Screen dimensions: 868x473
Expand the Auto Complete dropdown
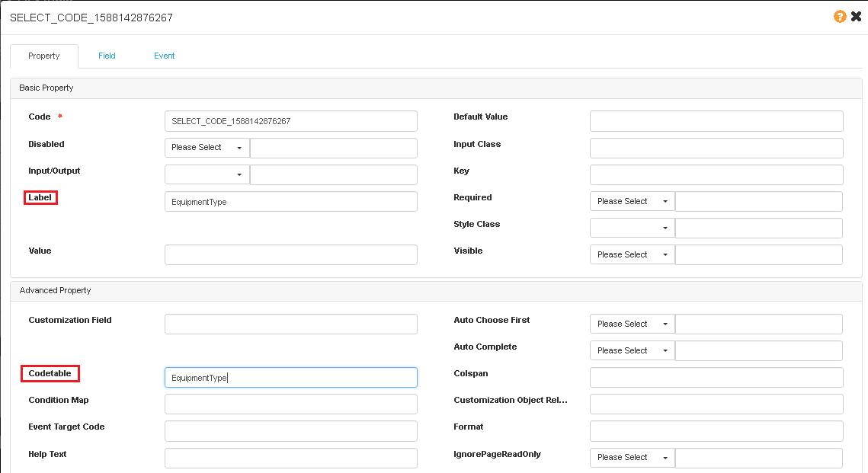(x=632, y=351)
